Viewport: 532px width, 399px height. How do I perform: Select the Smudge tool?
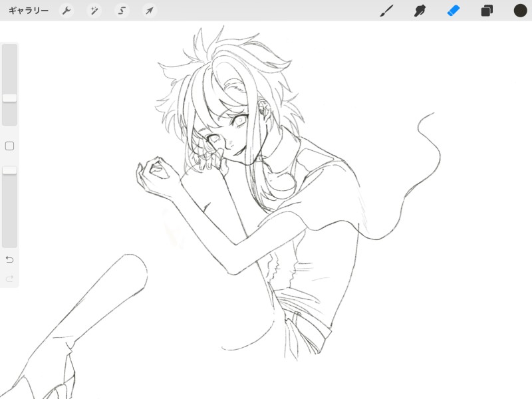[x=420, y=11]
